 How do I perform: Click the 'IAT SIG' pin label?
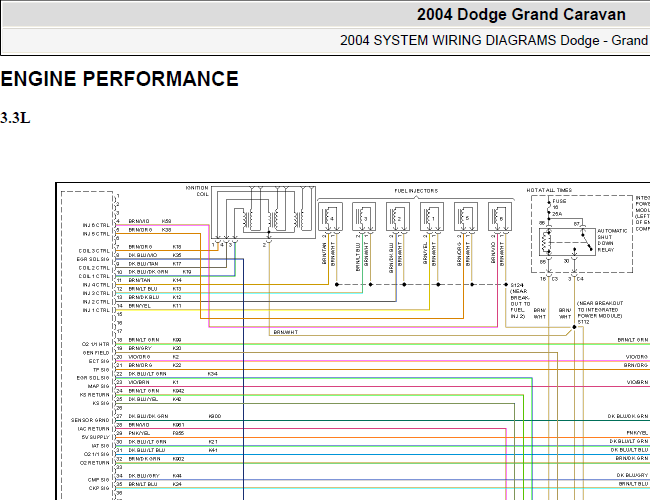[100, 446]
